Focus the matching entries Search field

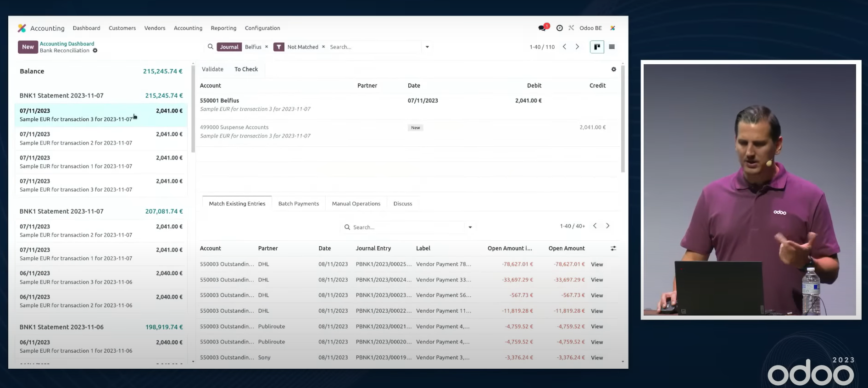click(408, 227)
